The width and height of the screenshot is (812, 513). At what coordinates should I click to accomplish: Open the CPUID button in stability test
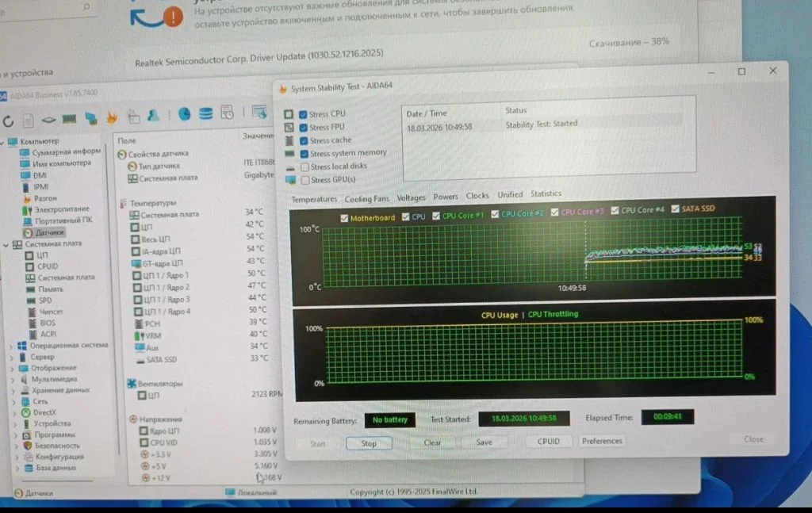(x=549, y=441)
